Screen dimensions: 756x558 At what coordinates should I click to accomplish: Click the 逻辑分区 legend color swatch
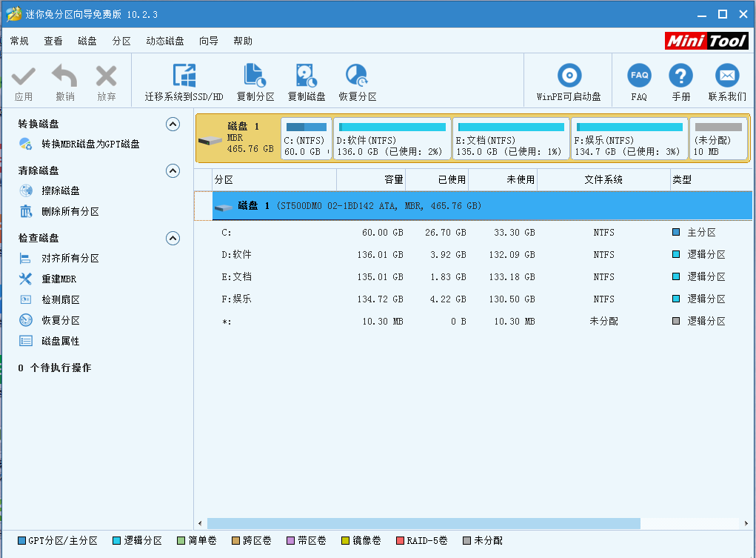116,541
